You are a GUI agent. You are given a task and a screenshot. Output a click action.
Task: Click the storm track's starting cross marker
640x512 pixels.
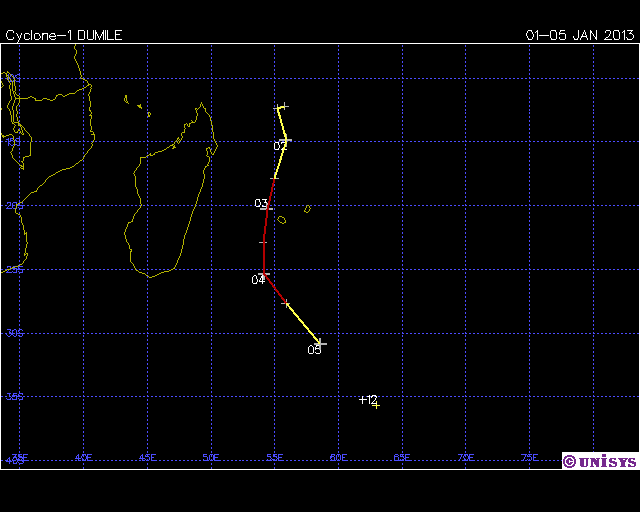click(282, 107)
